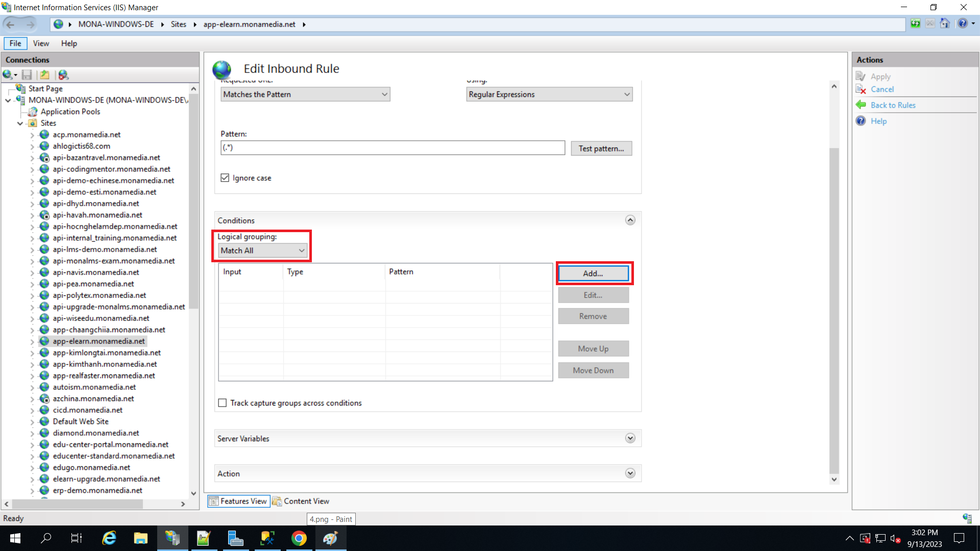Click the globe icon in address bar
Image resolution: width=980 pixels, height=551 pixels.
(59, 24)
